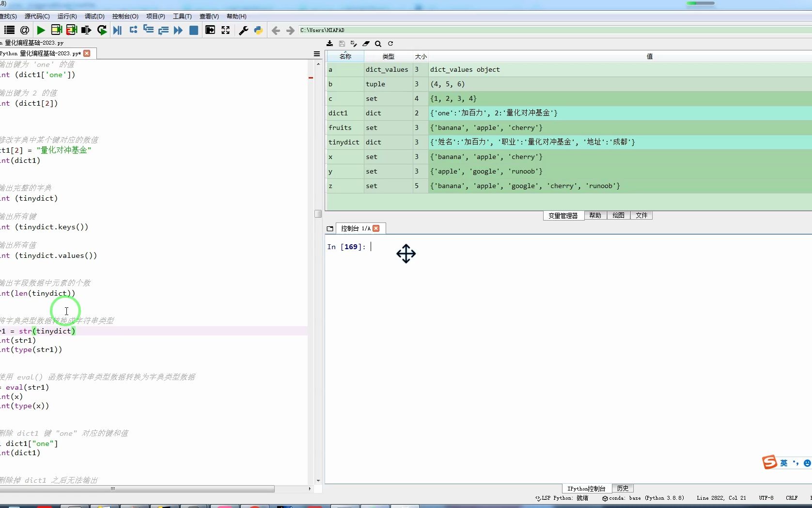Screen dimensions: 812x508
Task: Run current cell icon
Action: pos(56,30)
